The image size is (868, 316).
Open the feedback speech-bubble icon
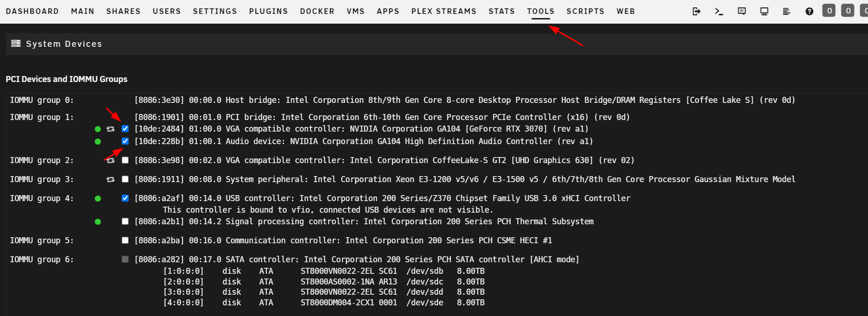click(x=742, y=11)
